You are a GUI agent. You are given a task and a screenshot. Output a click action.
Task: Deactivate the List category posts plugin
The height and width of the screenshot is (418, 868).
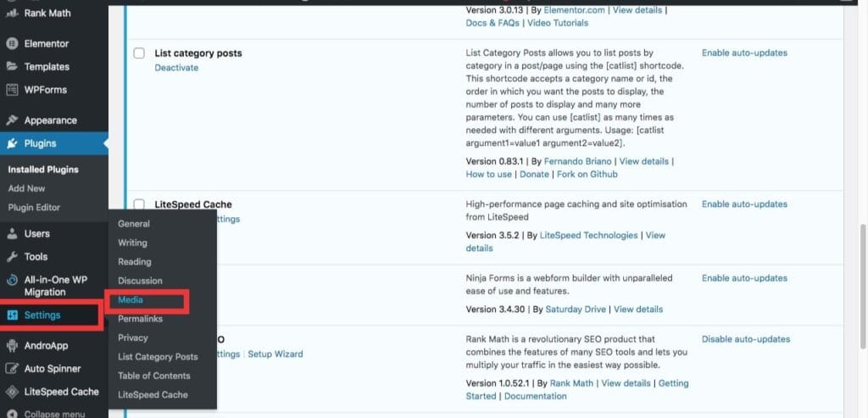click(176, 68)
